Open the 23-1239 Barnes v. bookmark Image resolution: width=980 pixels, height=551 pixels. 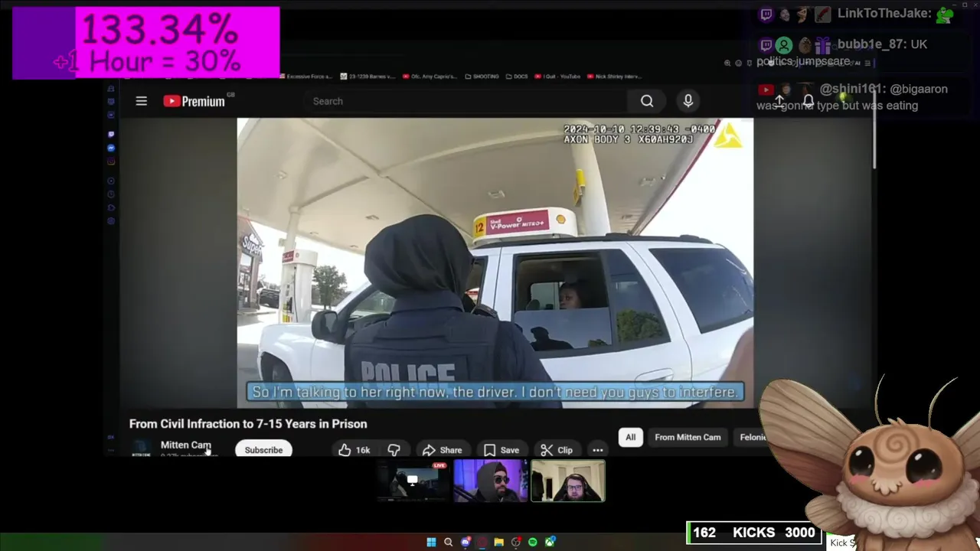click(x=367, y=77)
